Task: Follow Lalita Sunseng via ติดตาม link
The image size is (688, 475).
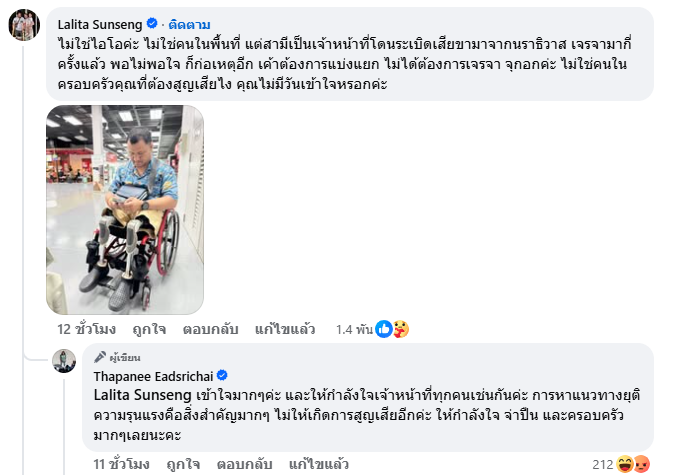Action: [x=189, y=25]
